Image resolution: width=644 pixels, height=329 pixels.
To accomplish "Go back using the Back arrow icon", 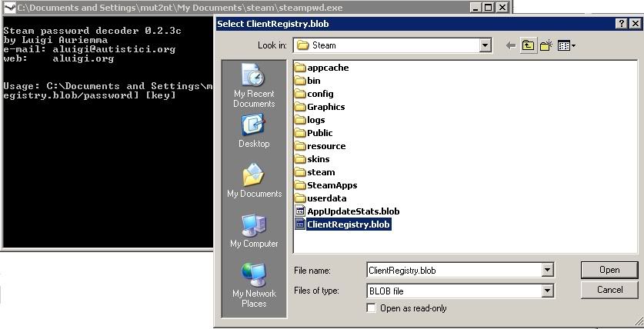I will click(x=511, y=45).
